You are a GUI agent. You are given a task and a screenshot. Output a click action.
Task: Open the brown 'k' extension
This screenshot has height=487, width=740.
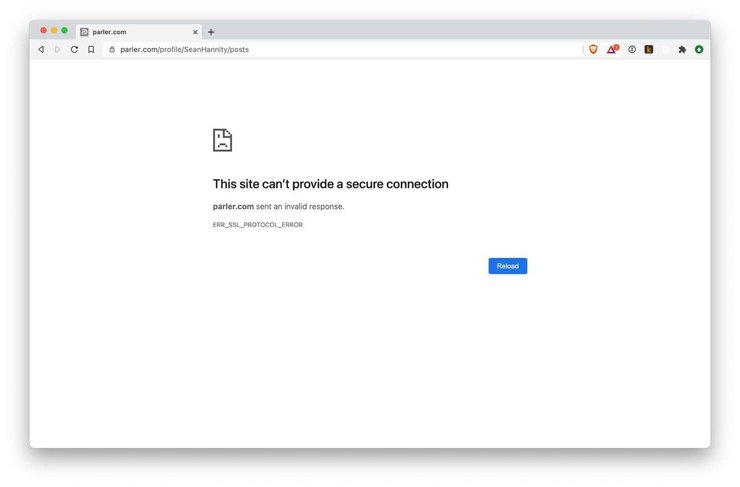649,49
